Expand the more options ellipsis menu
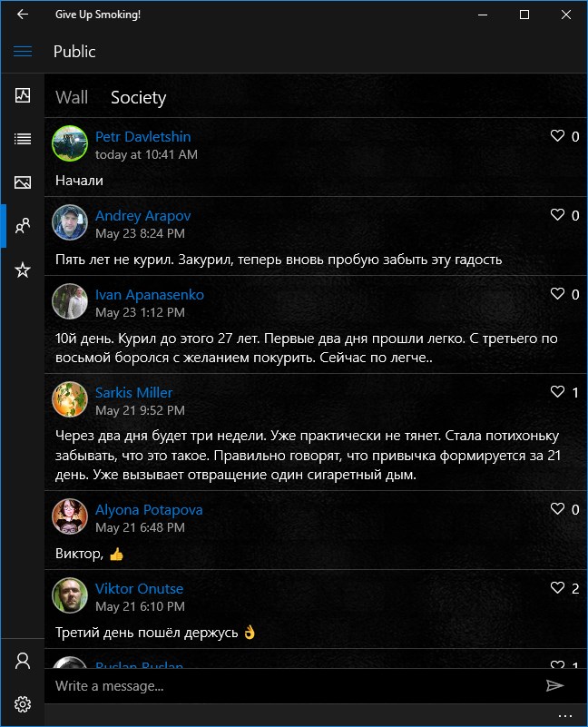588x727 pixels. click(x=565, y=715)
